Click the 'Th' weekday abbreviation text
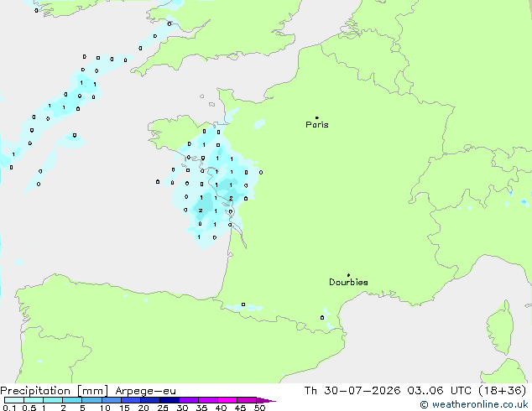 click(310, 391)
